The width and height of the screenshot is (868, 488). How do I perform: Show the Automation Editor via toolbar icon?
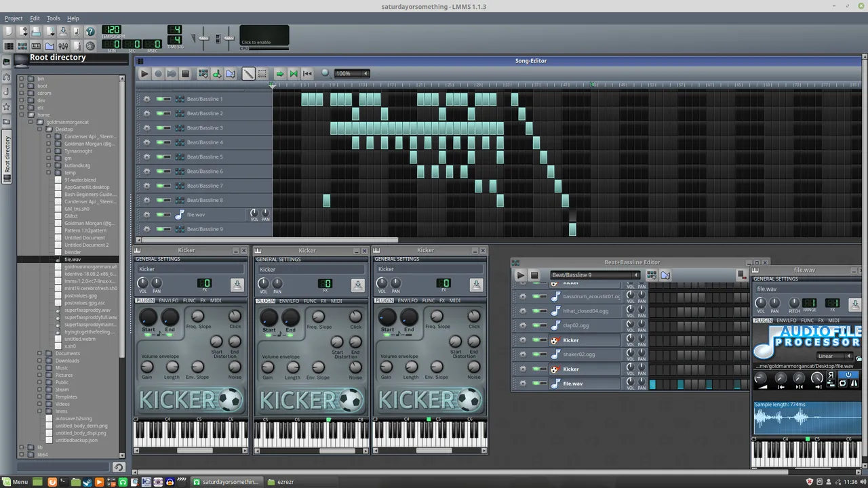pyautogui.click(x=50, y=46)
